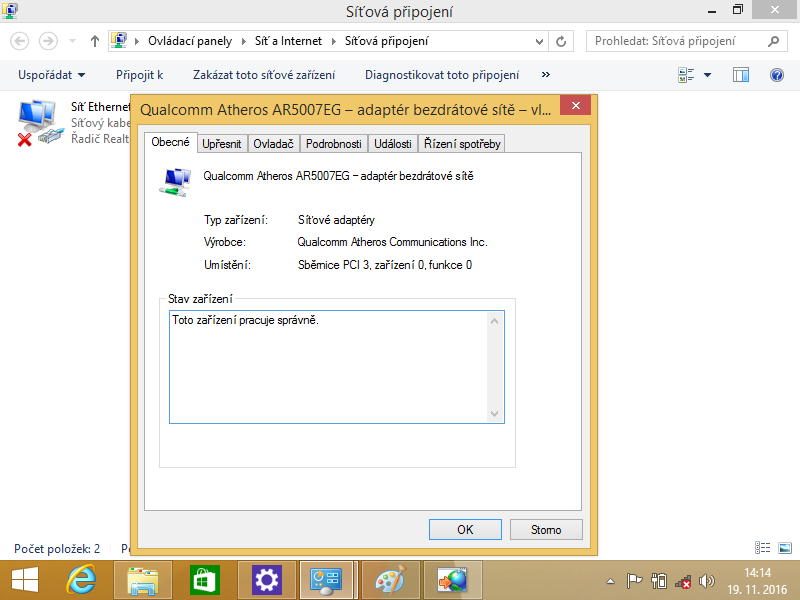Select the Síť Ethernet adapter icon

(40, 122)
